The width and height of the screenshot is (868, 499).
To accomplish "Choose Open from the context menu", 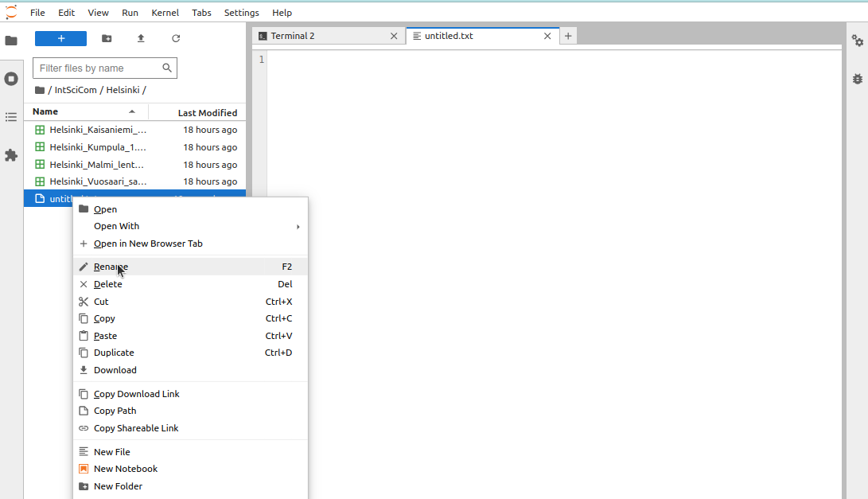I will (190, 209).
